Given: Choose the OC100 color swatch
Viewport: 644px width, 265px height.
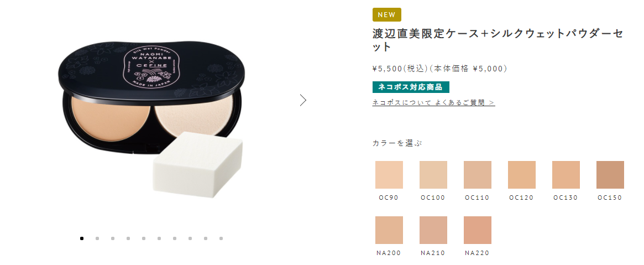Looking at the screenshot, I should point(433,175).
